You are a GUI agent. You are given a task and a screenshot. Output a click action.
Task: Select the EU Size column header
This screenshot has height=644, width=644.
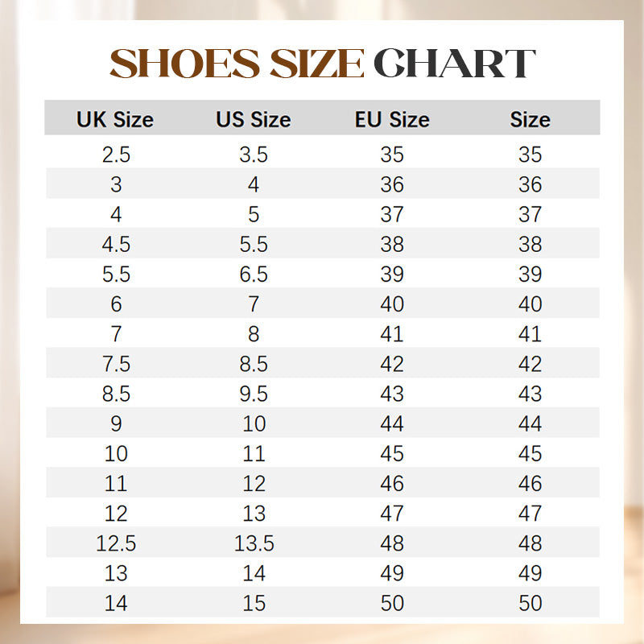click(392, 120)
